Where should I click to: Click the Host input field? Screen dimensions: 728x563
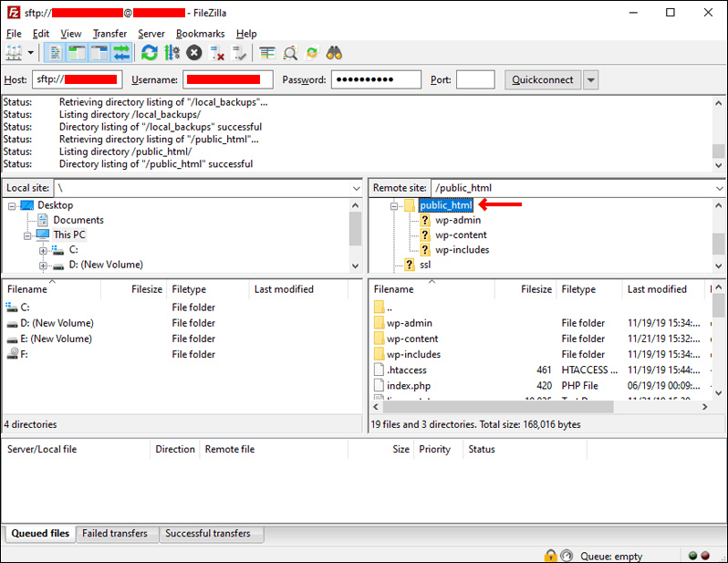click(77, 79)
